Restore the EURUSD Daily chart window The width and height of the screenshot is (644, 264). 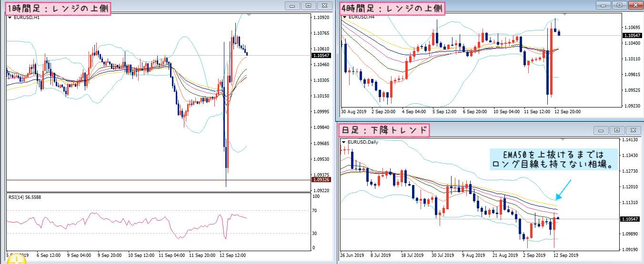pos(617,130)
